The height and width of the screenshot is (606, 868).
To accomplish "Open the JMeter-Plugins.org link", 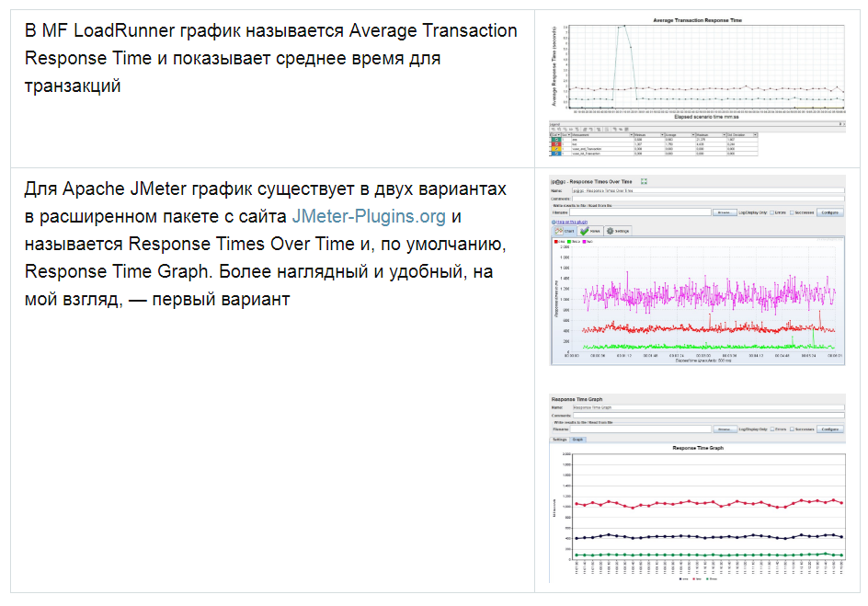I will click(369, 216).
